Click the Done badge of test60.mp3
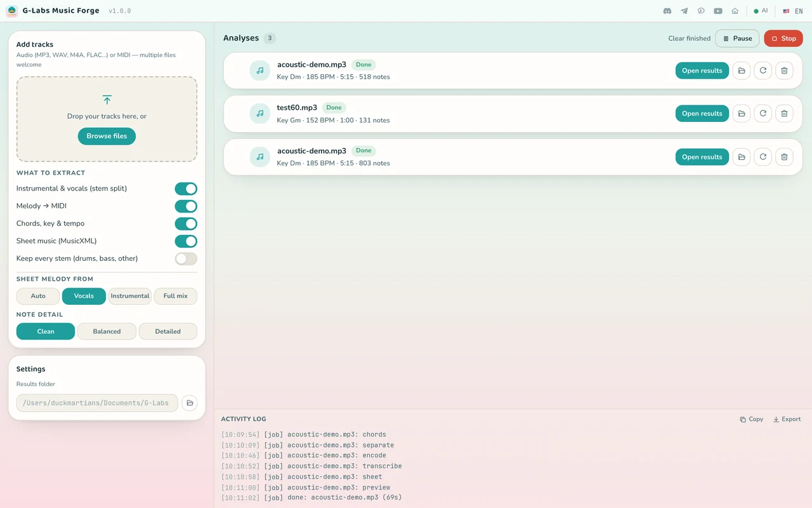Viewport: 812px width, 508px height. pyautogui.click(x=334, y=107)
